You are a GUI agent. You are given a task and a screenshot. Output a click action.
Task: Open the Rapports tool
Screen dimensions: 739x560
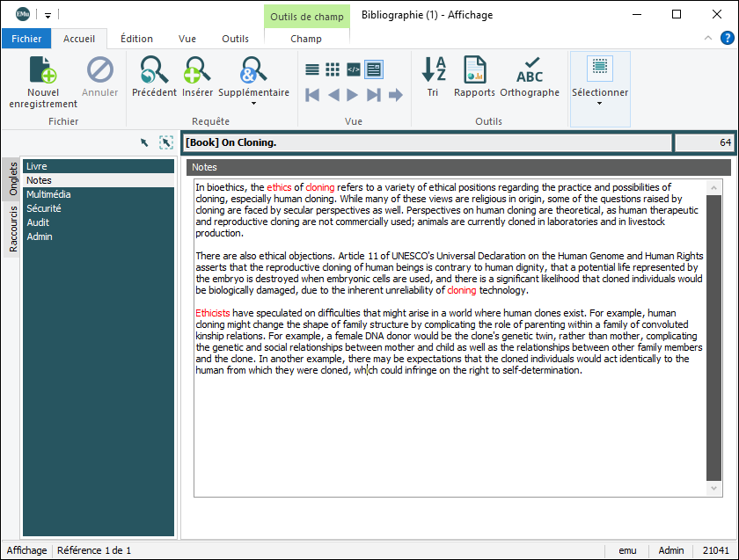[474, 70]
